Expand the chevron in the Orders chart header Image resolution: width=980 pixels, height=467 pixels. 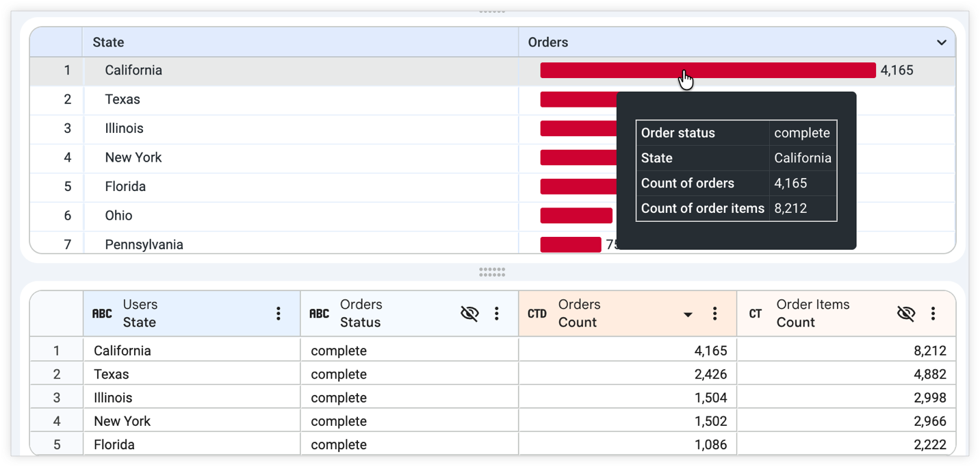click(942, 42)
